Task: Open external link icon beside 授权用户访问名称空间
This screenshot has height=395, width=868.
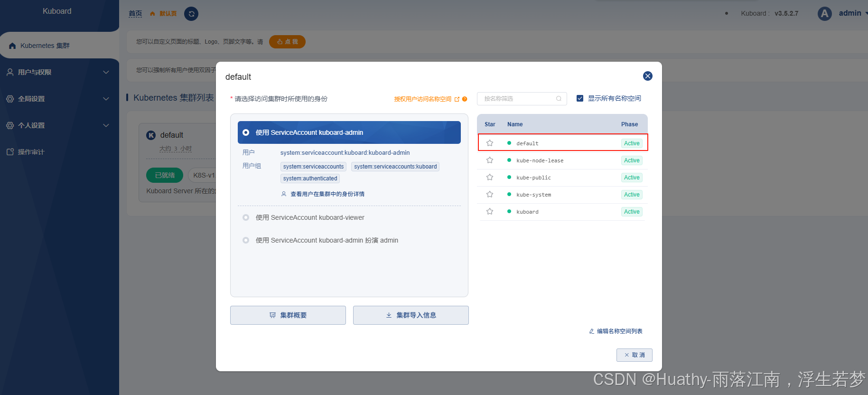Action: click(x=457, y=99)
